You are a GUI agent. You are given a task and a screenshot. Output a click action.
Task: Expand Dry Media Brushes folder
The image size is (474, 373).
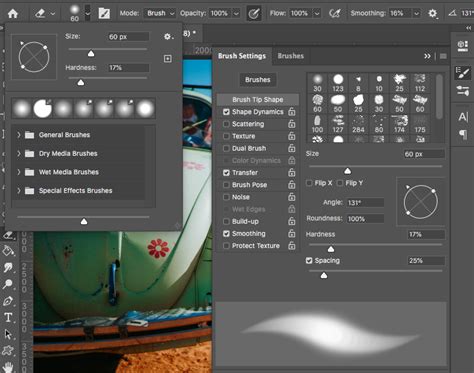19,154
